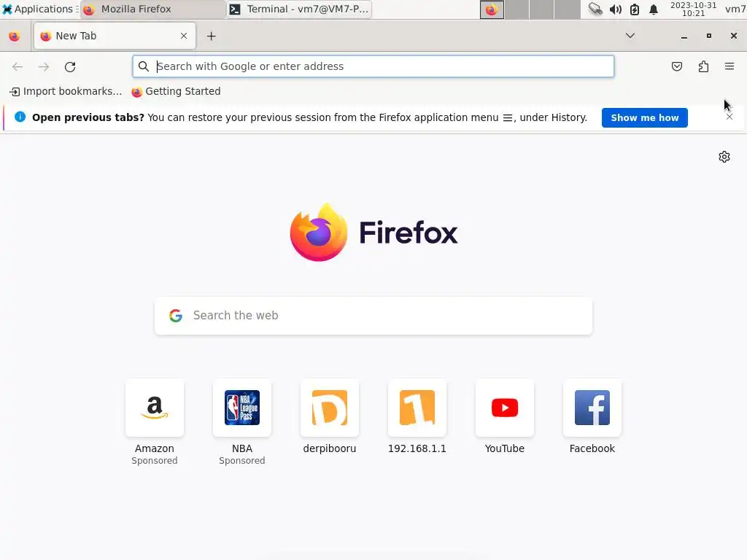Click the Google G icon in search box
This screenshot has width=747, height=560.
coord(176,316)
